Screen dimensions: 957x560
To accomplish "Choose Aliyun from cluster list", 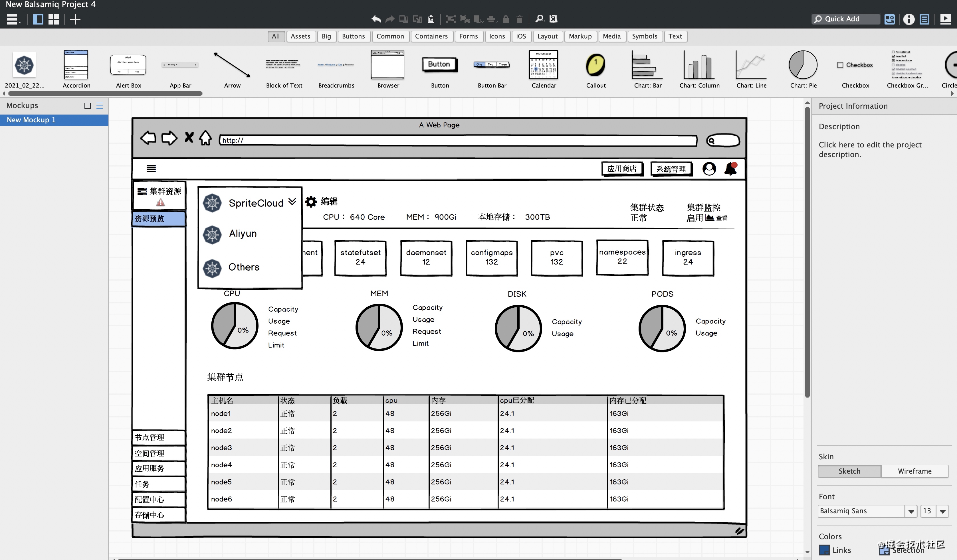I will [243, 234].
